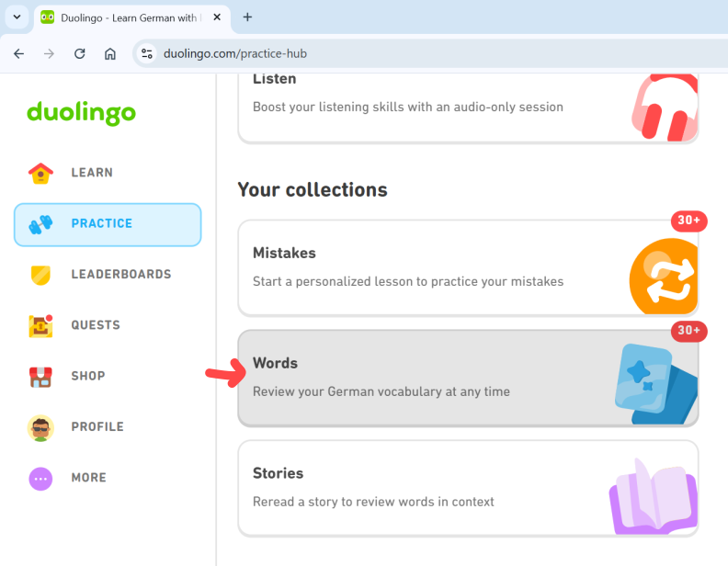Open a new browser tab

(x=247, y=17)
